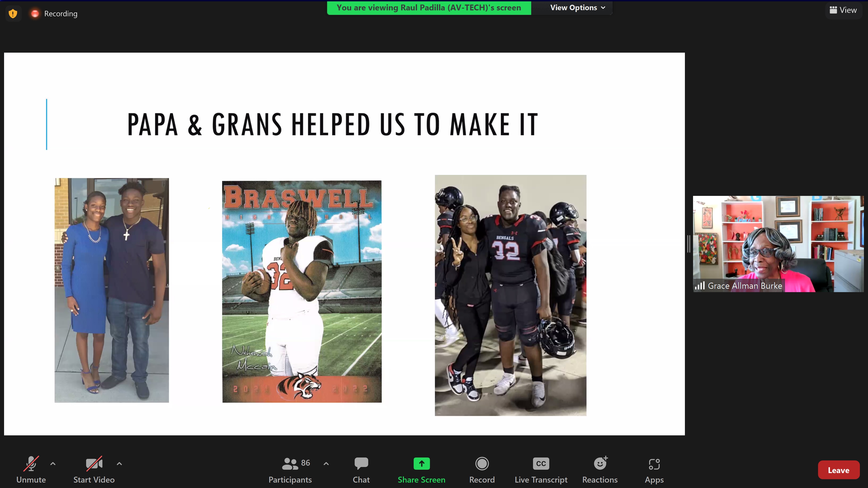868x488 pixels.
Task: Open the View layout menu
Action: click(843, 10)
